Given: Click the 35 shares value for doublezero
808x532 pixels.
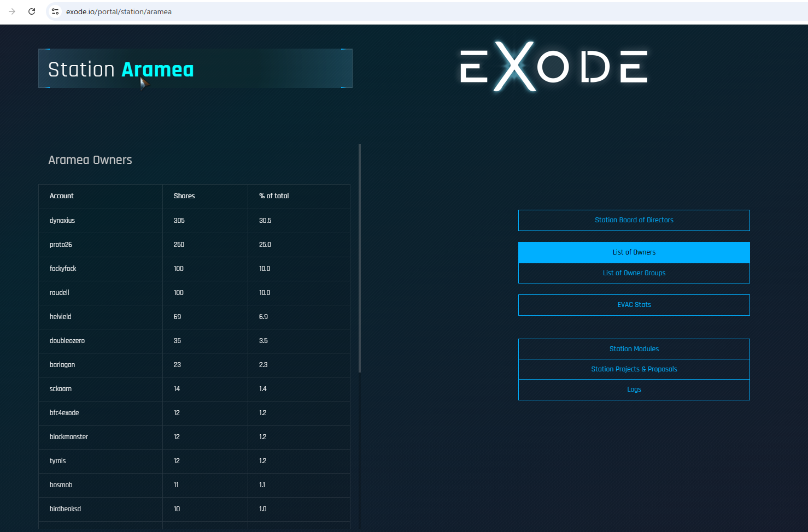Looking at the screenshot, I should click(177, 341).
